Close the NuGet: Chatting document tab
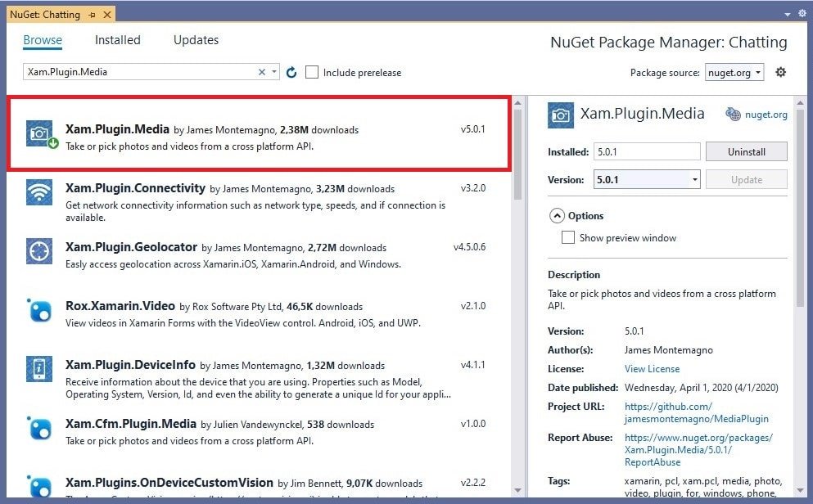This screenshot has height=504, width=813. tap(106, 15)
